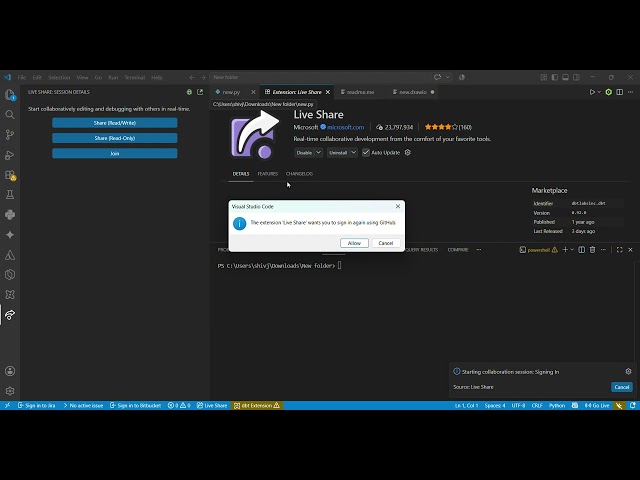Expand the Disable dropdown arrow
The image size is (640, 480).
point(318,152)
